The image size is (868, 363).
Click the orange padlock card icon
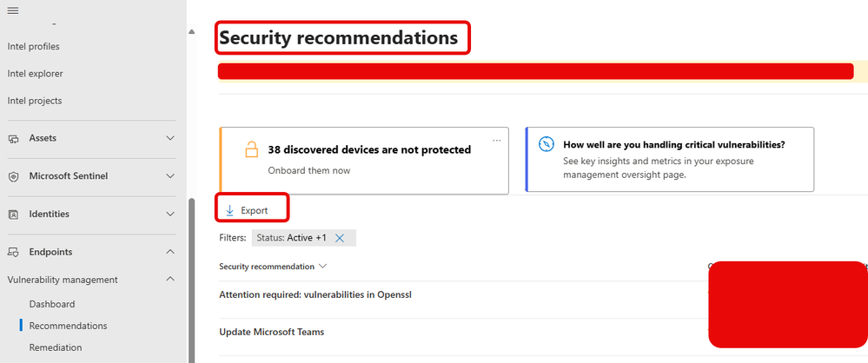[x=252, y=149]
